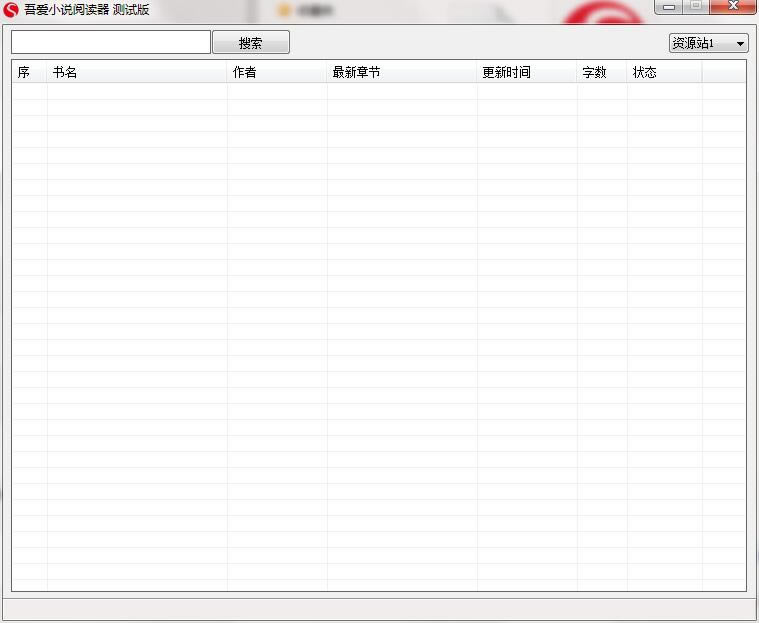The height and width of the screenshot is (623, 759).
Task: Sort by the 字数 column header
Action: point(602,72)
